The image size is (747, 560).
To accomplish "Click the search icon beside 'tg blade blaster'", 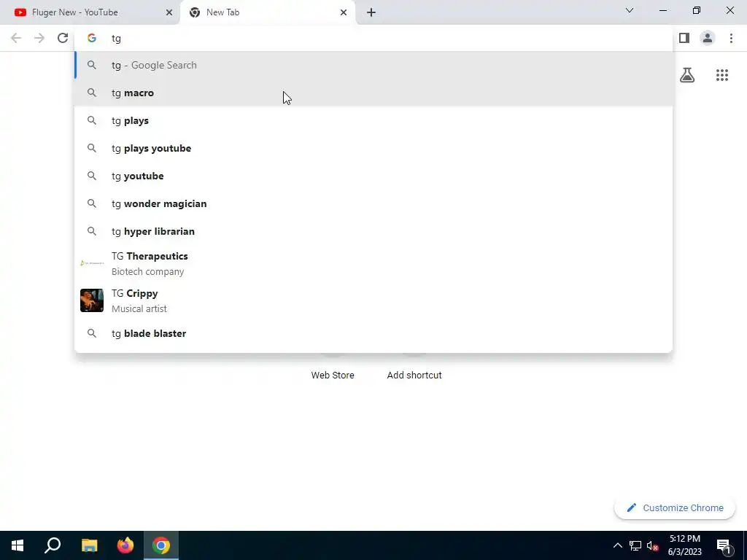I will point(92,333).
